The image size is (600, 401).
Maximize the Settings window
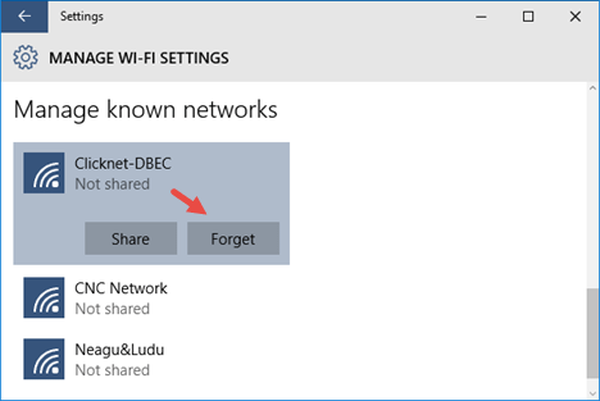(528, 16)
